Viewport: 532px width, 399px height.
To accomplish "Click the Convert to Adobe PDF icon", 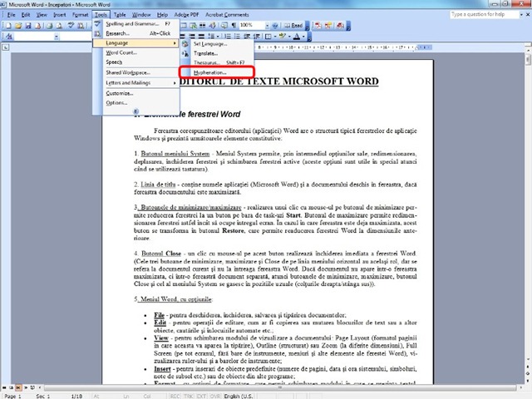I will (318, 26).
